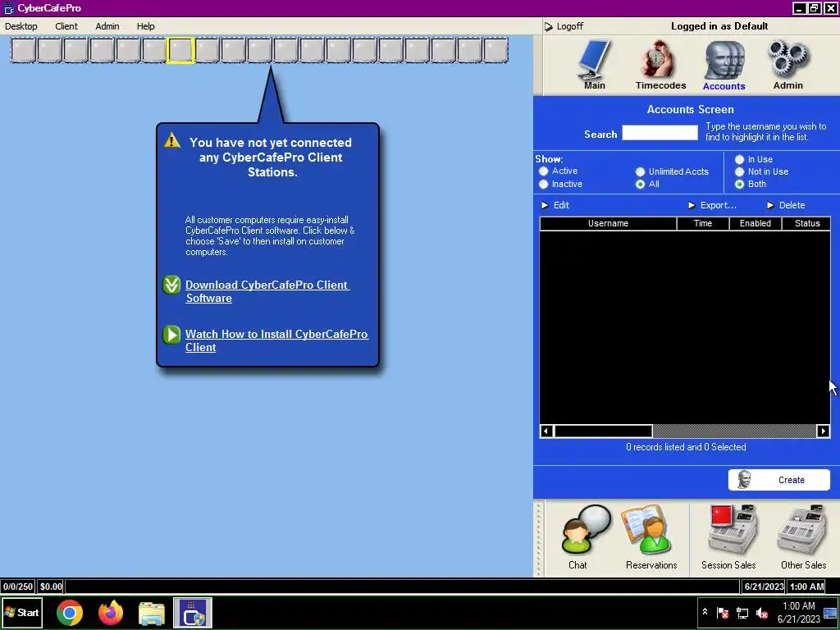840x630 pixels.
Task: Click the muted volume tray icon
Action: 762,613
